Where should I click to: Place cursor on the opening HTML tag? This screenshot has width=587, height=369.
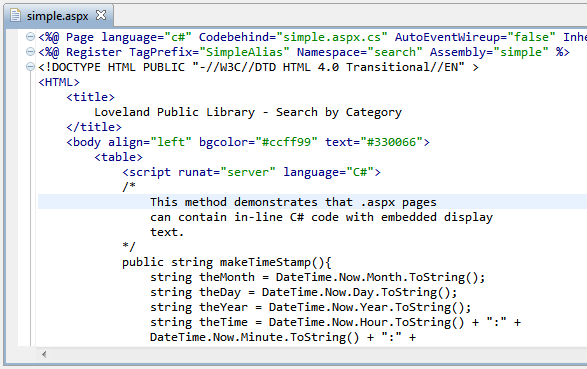59,82
